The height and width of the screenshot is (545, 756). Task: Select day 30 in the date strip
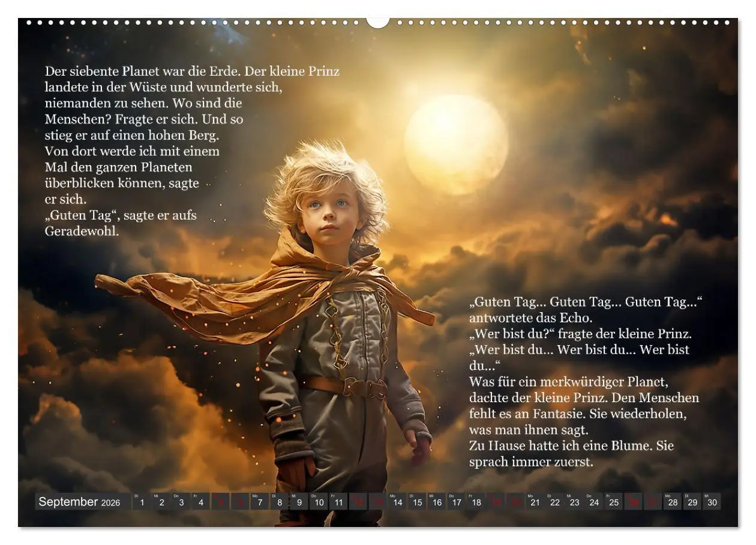coord(712,502)
